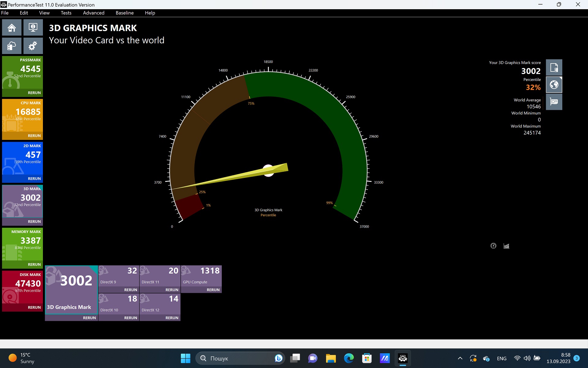Rerun the 2D Mark test
588x368 pixels.
tap(34, 178)
